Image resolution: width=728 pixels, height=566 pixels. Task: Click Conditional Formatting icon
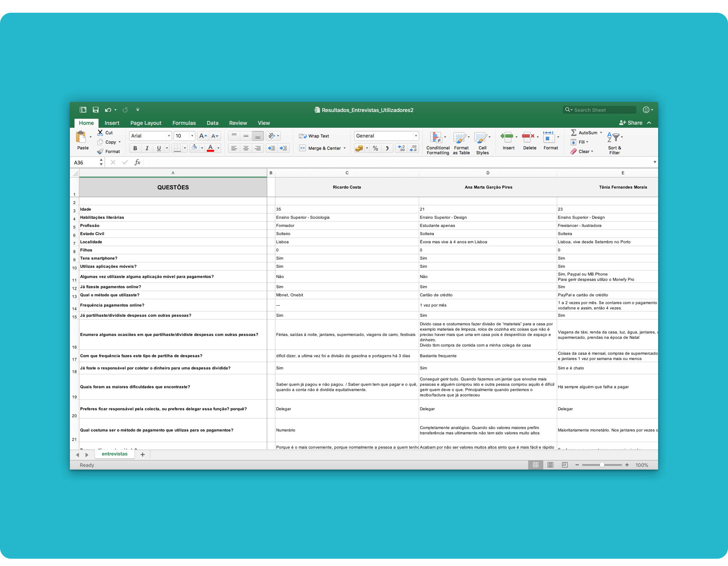click(436, 138)
